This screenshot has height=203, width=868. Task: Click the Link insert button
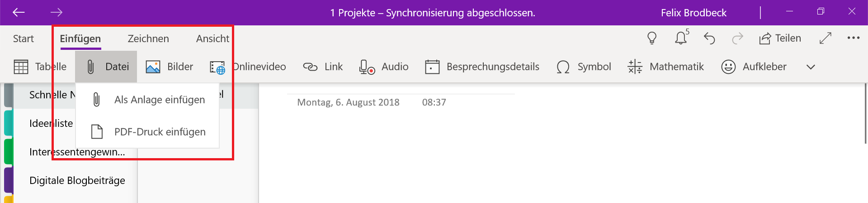click(323, 67)
